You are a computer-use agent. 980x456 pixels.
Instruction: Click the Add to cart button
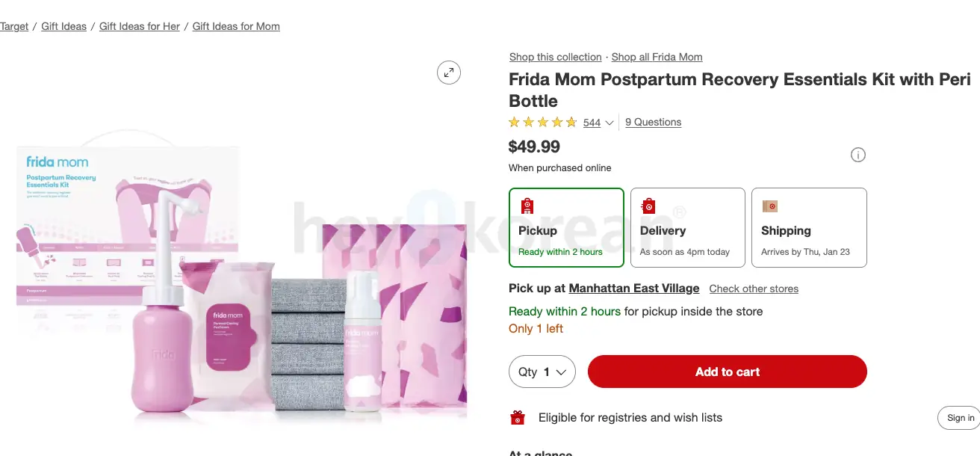(727, 372)
